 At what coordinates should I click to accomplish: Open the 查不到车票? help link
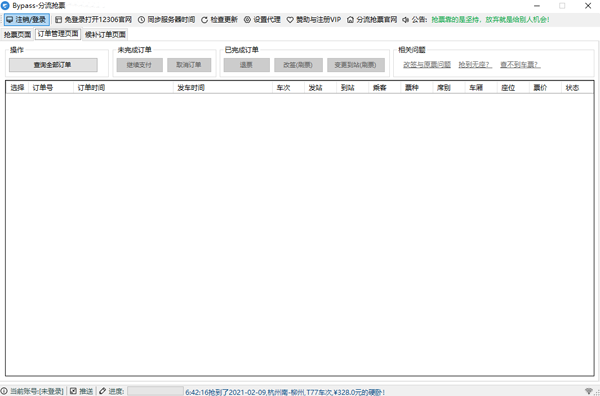tap(520, 65)
